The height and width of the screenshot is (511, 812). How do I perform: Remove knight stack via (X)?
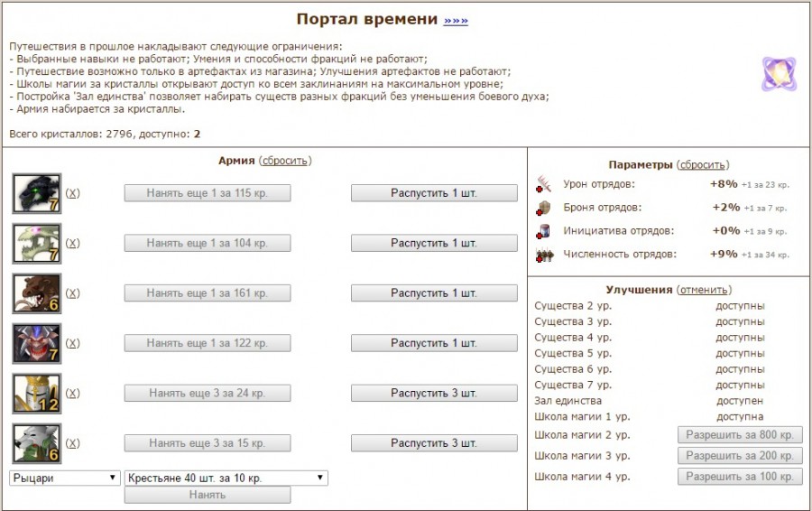[72, 393]
